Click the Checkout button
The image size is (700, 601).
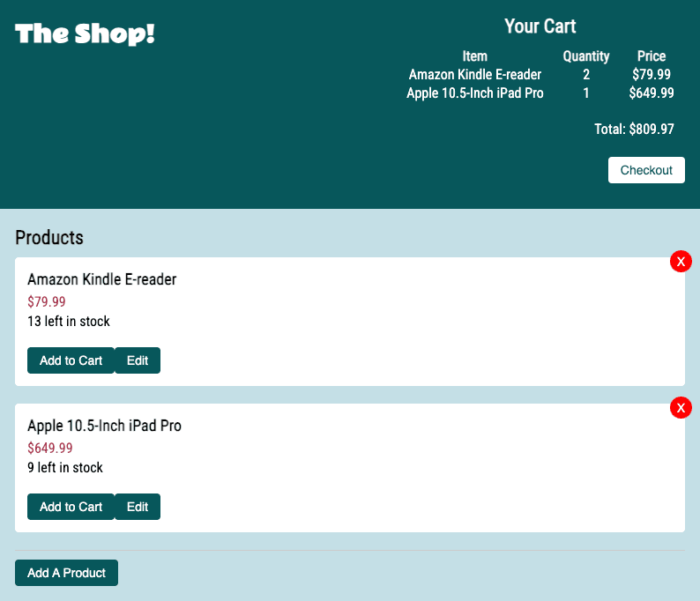(646, 170)
